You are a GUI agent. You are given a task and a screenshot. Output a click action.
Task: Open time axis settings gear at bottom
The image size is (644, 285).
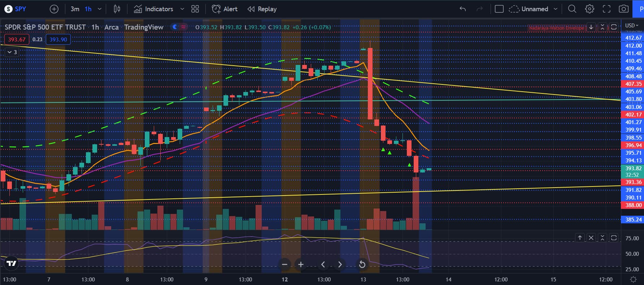coord(633,280)
